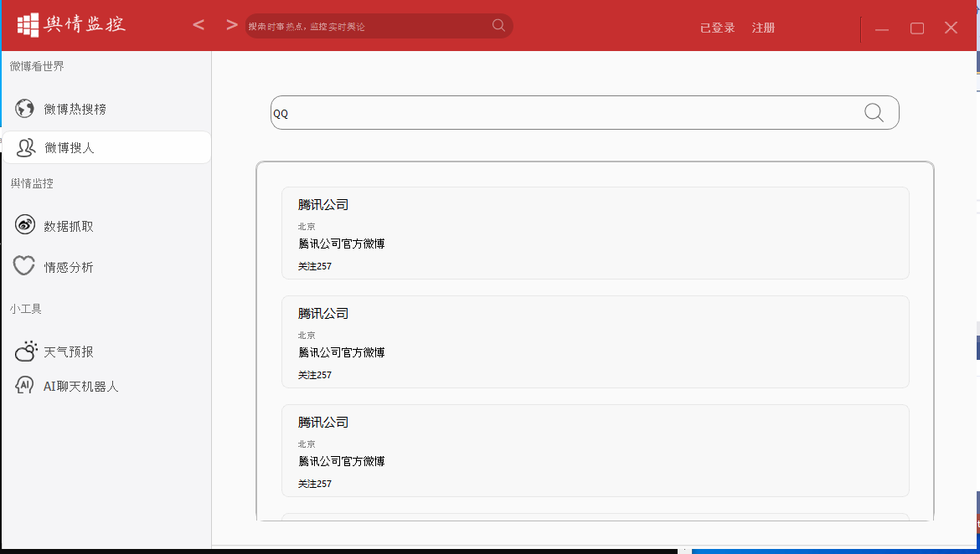The width and height of the screenshot is (980, 554).
Task: Go forward with the right arrow
Action: click(232, 25)
